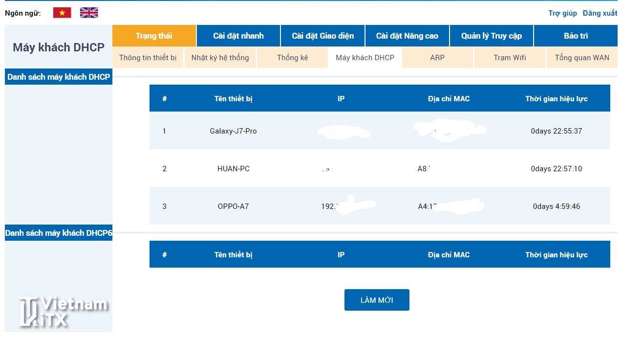Switch language to Vietnamese flag icon

pyautogui.click(x=62, y=13)
